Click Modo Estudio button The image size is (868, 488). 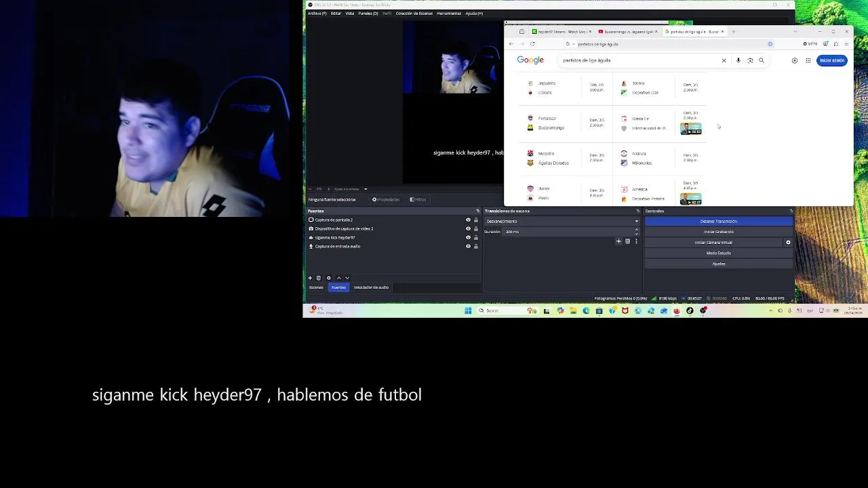pyautogui.click(x=718, y=253)
